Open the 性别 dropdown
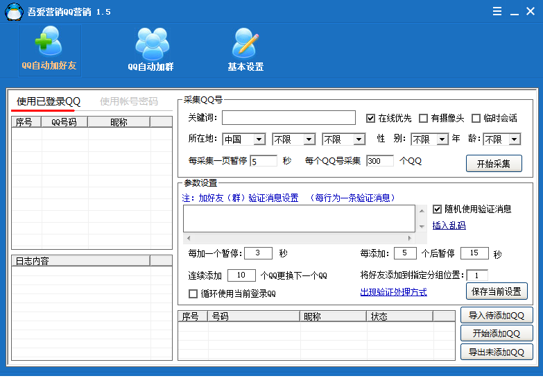The image size is (543, 392). (x=430, y=139)
